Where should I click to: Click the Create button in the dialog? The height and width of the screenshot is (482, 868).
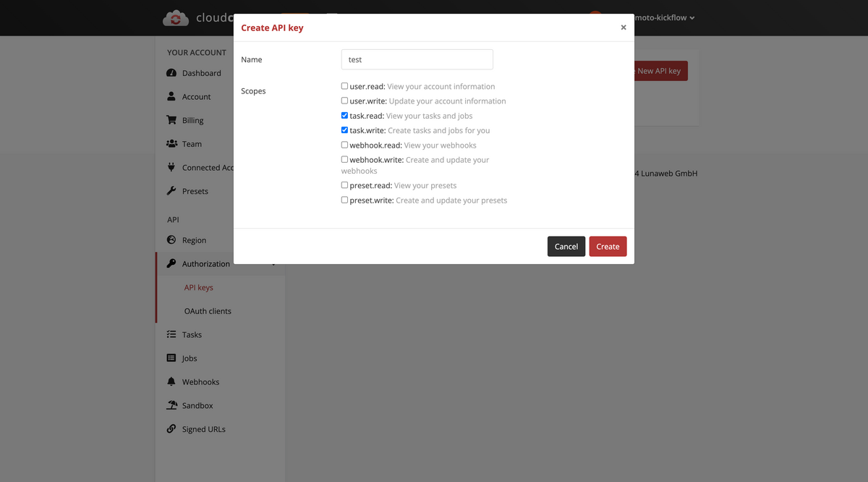point(608,246)
